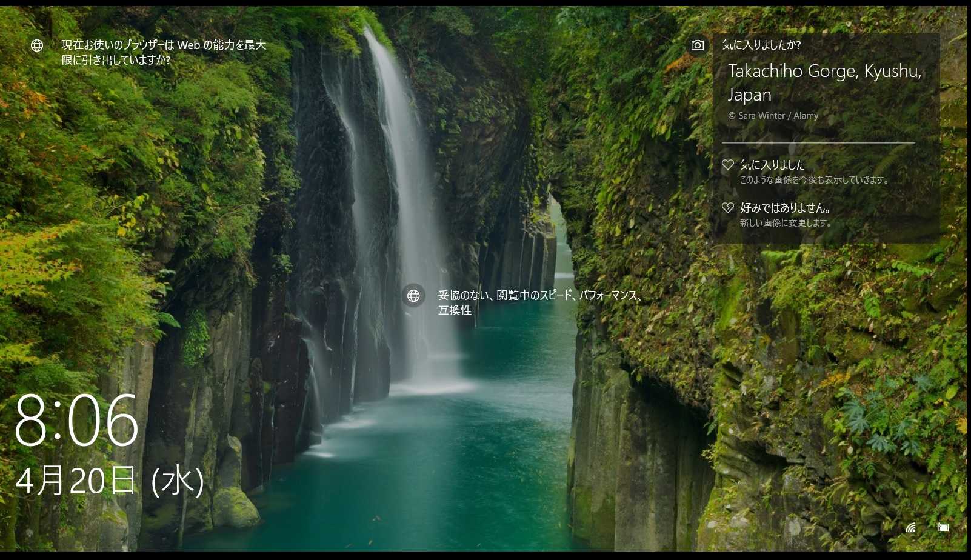Click the 8:06 clock display
The height and width of the screenshot is (560, 971).
[x=77, y=420]
